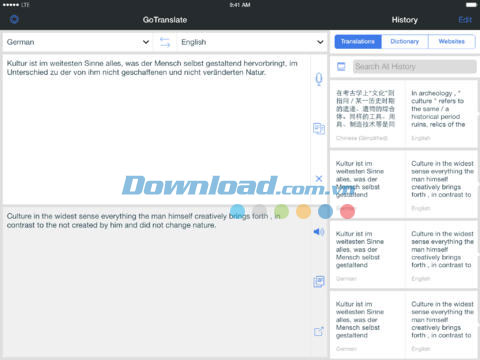
Task: Pick the light blue color dot
Action: pos(237,211)
